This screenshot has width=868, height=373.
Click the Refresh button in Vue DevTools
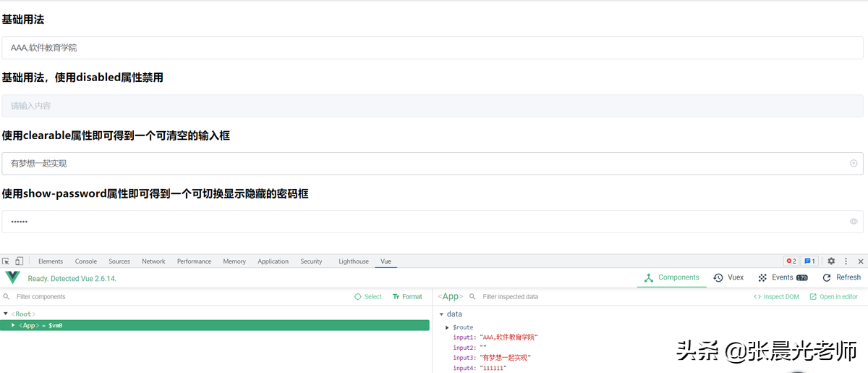pos(841,277)
